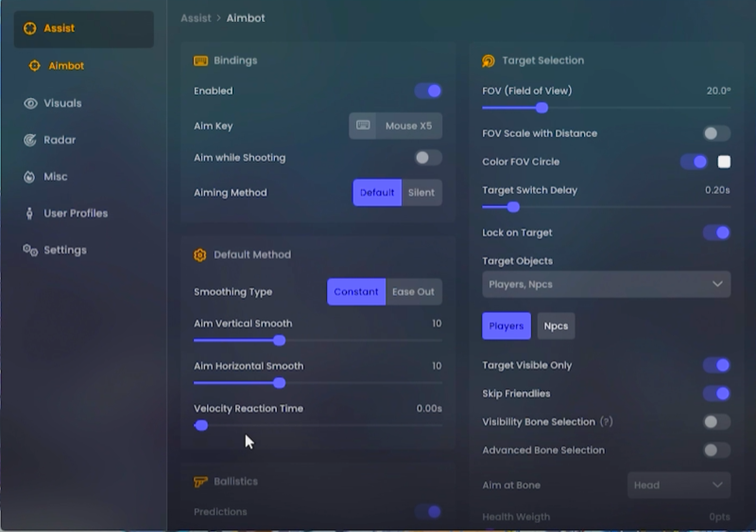
Task: Toggle Skip Friendlies switch
Action: (716, 394)
